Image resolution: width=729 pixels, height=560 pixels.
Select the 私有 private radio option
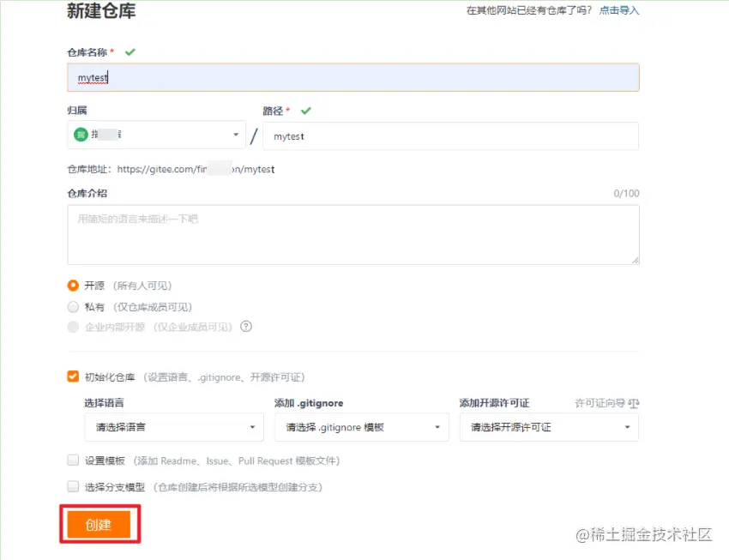(x=73, y=307)
